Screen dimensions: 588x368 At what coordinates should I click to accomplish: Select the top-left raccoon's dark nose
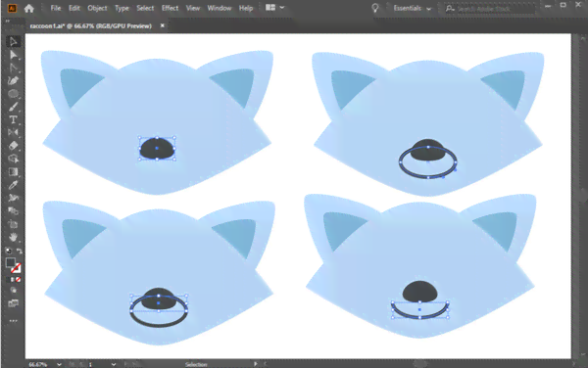pyautogui.click(x=157, y=149)
